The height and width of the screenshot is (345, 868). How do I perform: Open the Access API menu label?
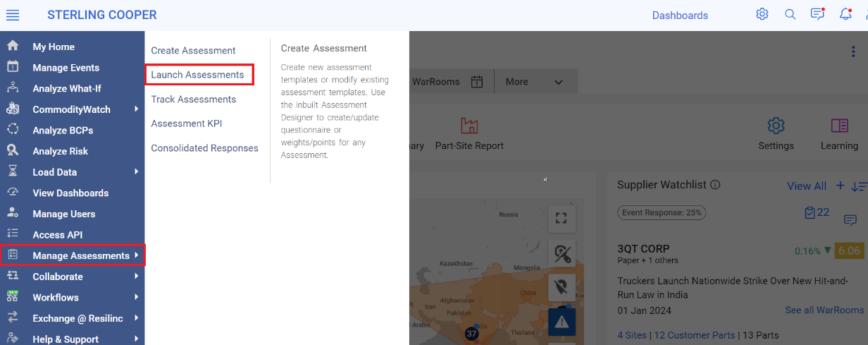click(58, 234)
